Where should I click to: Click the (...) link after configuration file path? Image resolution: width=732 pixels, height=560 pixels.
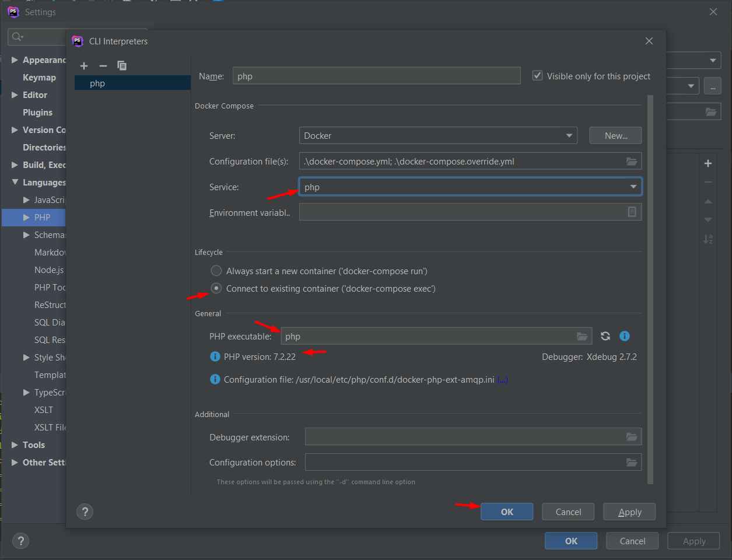click(502, 380)
